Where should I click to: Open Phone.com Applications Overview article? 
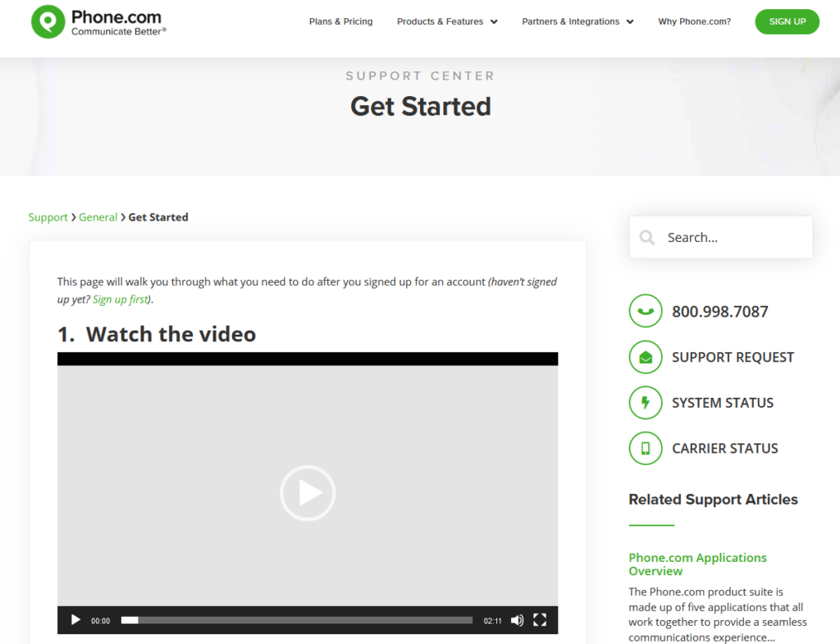pyautogui.click(x=697, y=564)
